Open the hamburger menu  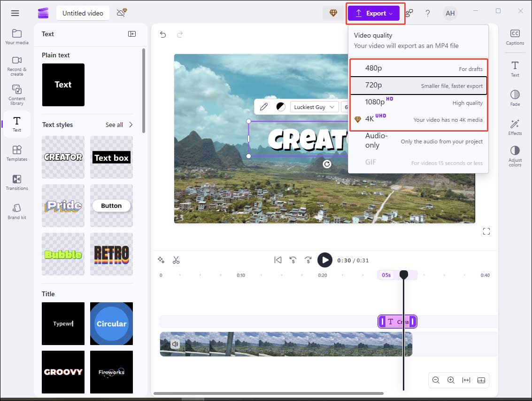point(15,13)
